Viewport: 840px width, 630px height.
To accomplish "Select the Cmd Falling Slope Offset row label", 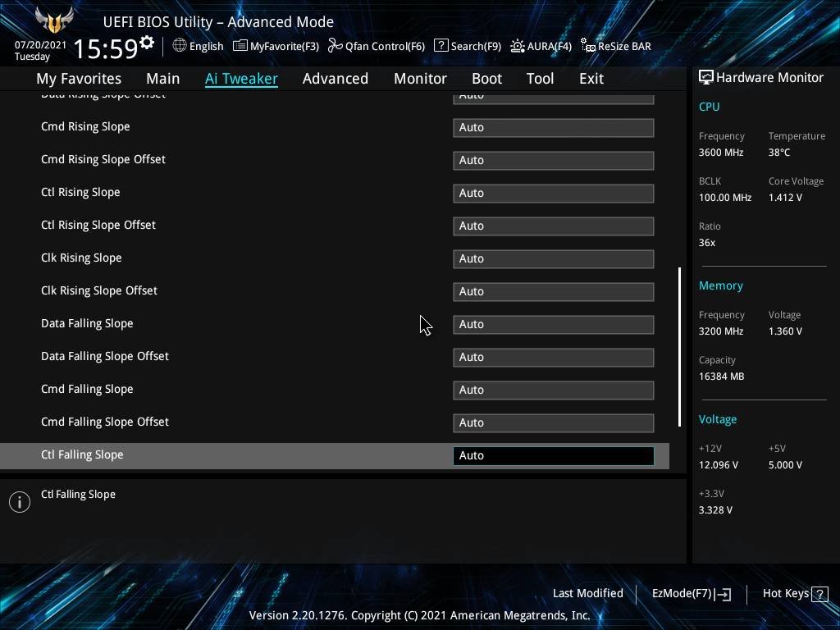I will [105, 422].
